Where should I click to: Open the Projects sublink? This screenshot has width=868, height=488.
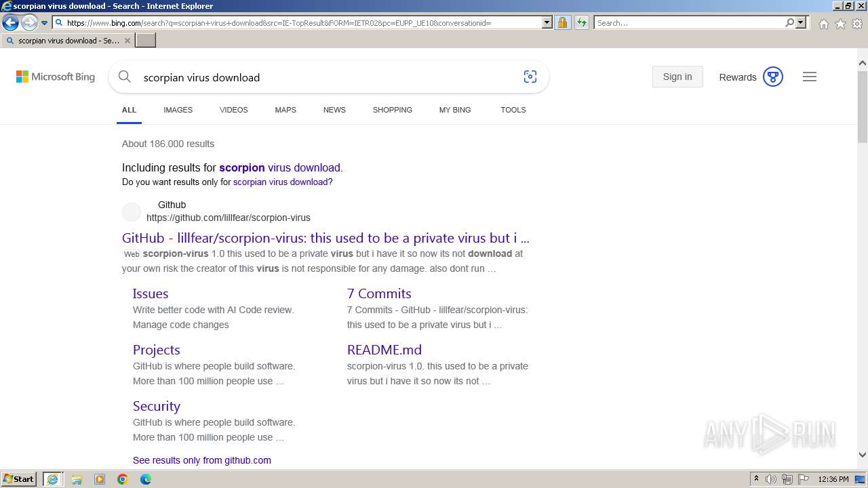[157, 350]
